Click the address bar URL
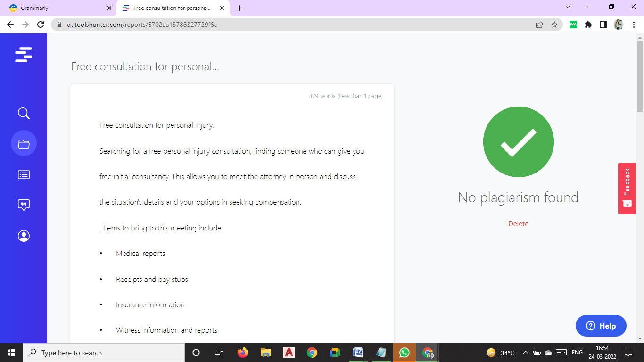644x362 pixels. [142, 25]
